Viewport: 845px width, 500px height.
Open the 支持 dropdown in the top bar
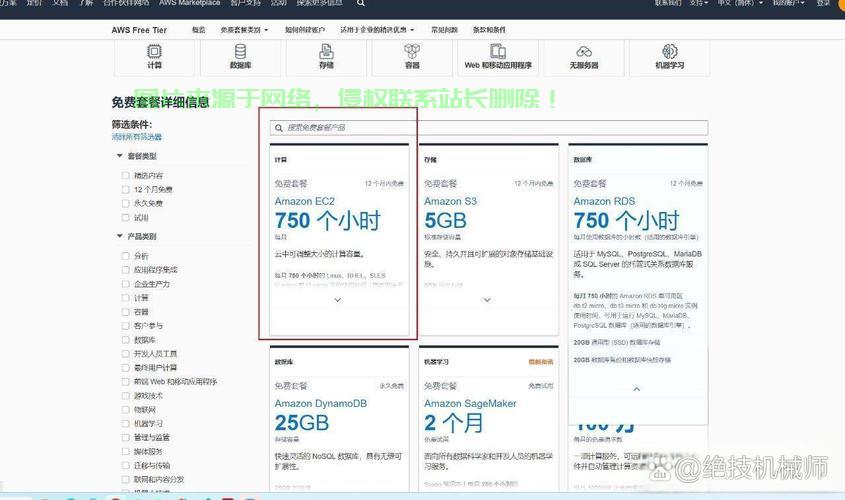pyautogui.click(x=699, y=3)
